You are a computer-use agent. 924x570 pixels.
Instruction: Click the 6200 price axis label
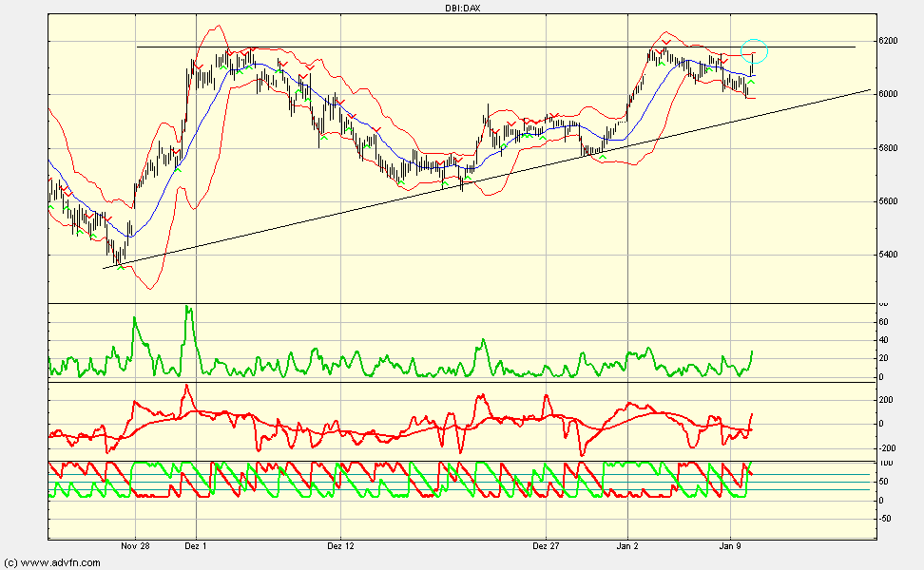[888, 43]
